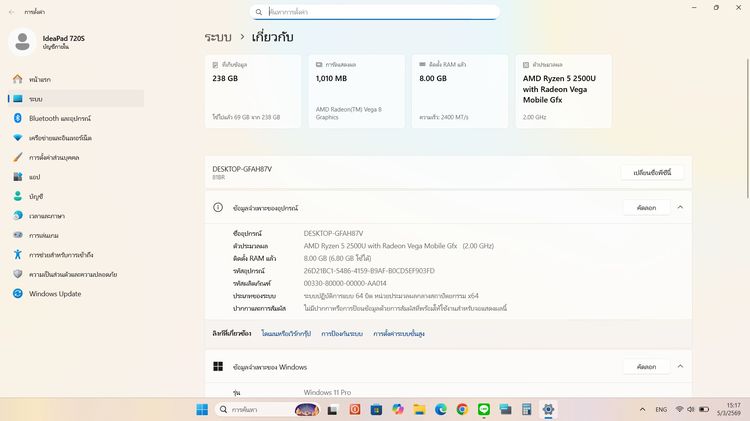The width and height of the screenshot is (750, 421).
Task: Open Task View from the taskbar
Action: click(332, 410)
